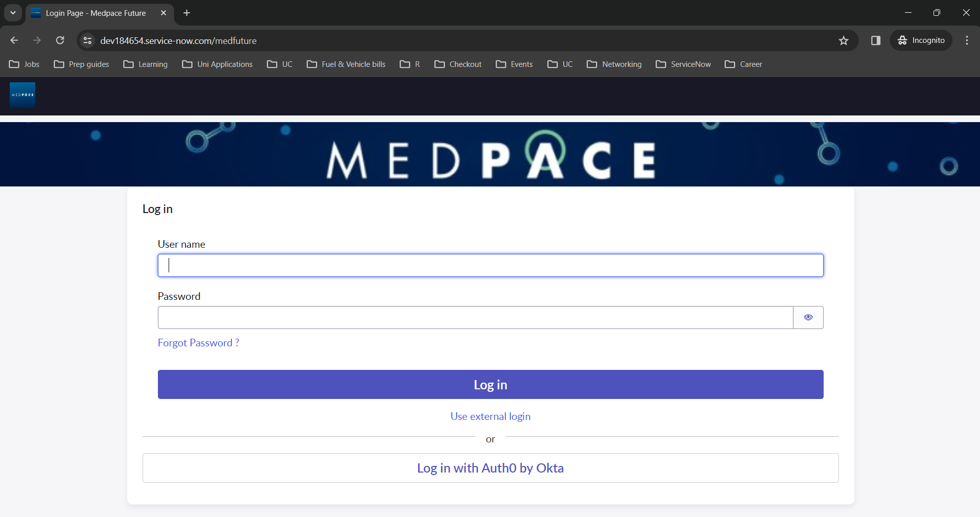Choose Log in with Auth0 by Okta
The image size is (980, 517).
click(x=491, y=468)
